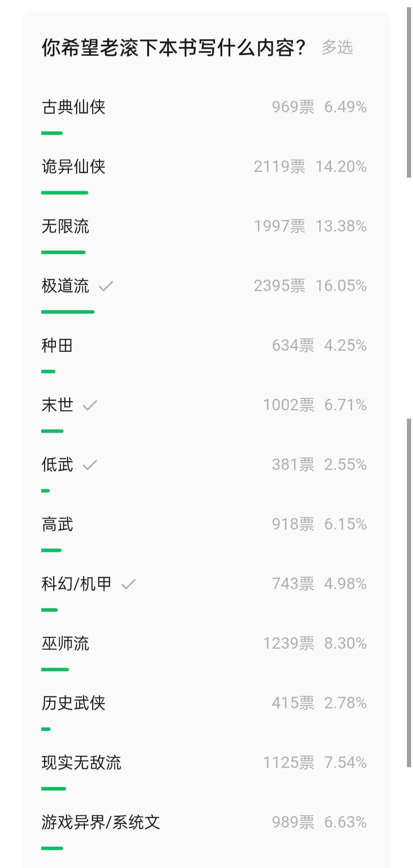
Task: Click the green progress bar under 极道流
Action: pyautogui.click(x=68, y=312)
